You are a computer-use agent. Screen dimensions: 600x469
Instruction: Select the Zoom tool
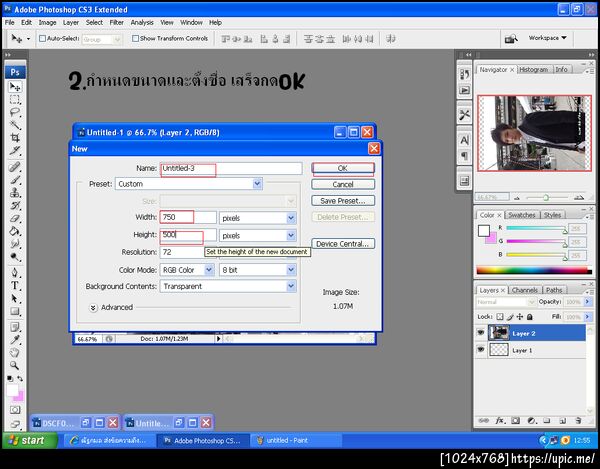click(x=15, y=365)
